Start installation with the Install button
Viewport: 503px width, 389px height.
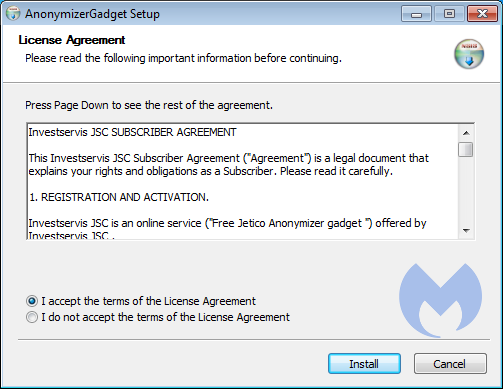364,364
